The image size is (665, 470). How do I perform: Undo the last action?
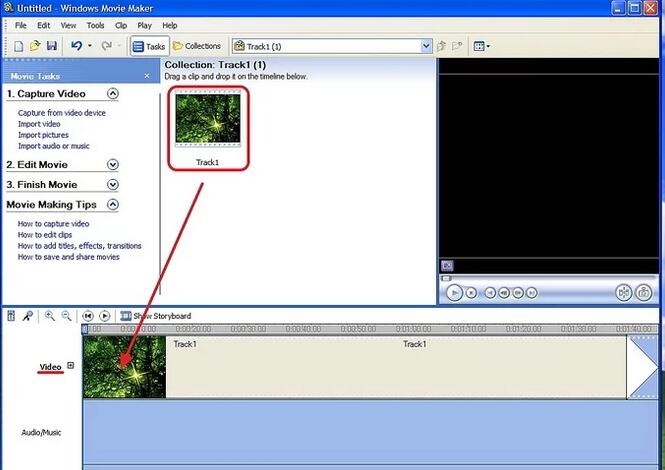[x=76, y=46]
